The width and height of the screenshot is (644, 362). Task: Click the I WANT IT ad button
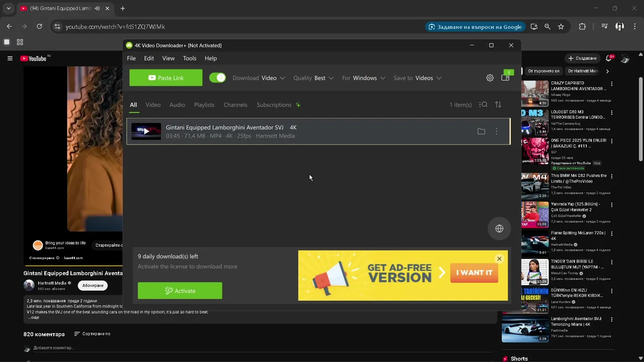click(474, 273)
